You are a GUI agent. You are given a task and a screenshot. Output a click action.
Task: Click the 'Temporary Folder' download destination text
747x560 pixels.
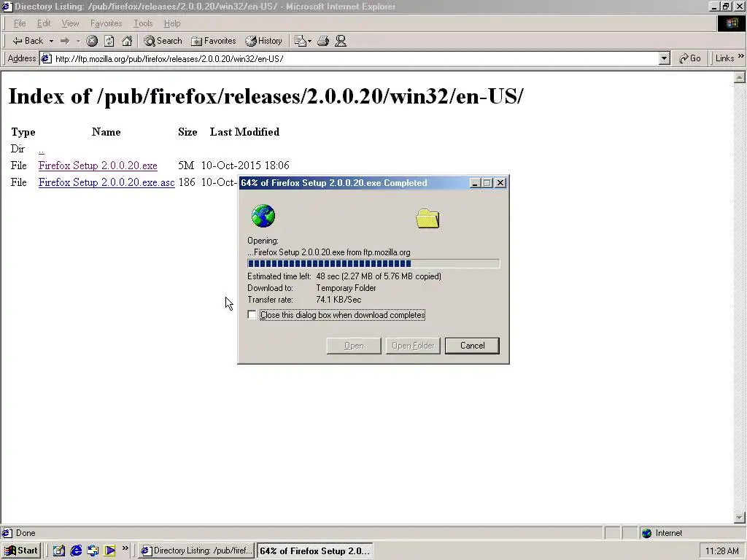346,288
